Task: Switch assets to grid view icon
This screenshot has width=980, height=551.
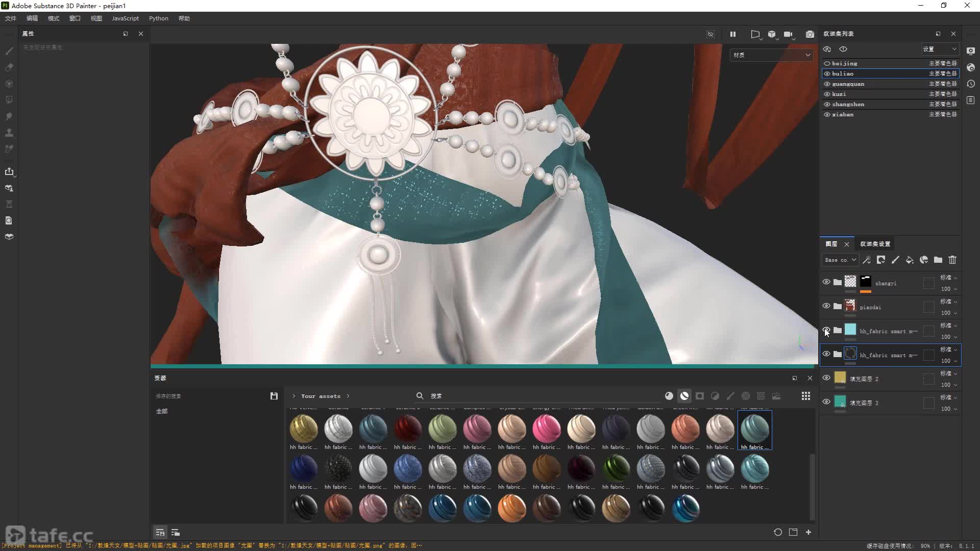Action: [806, 396]
